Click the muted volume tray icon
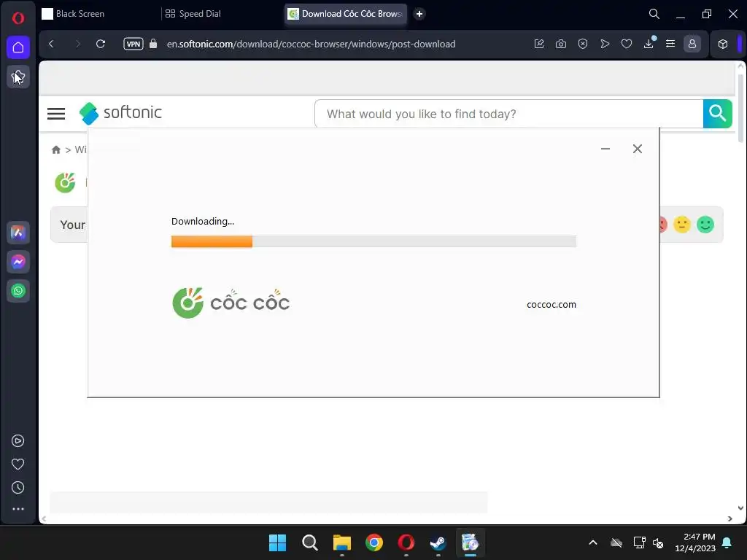This screenshot has height=560, width=747. (658, 542)
